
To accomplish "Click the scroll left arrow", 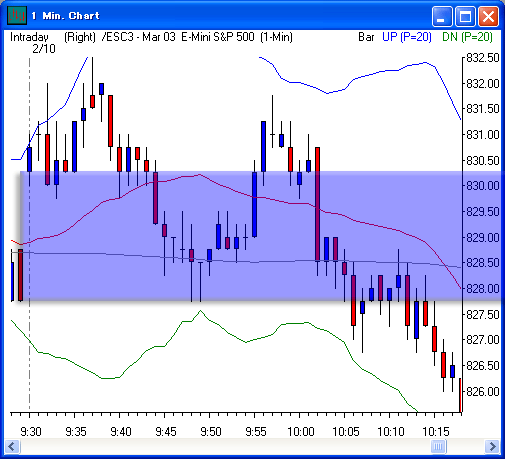I will coord(13,446).
